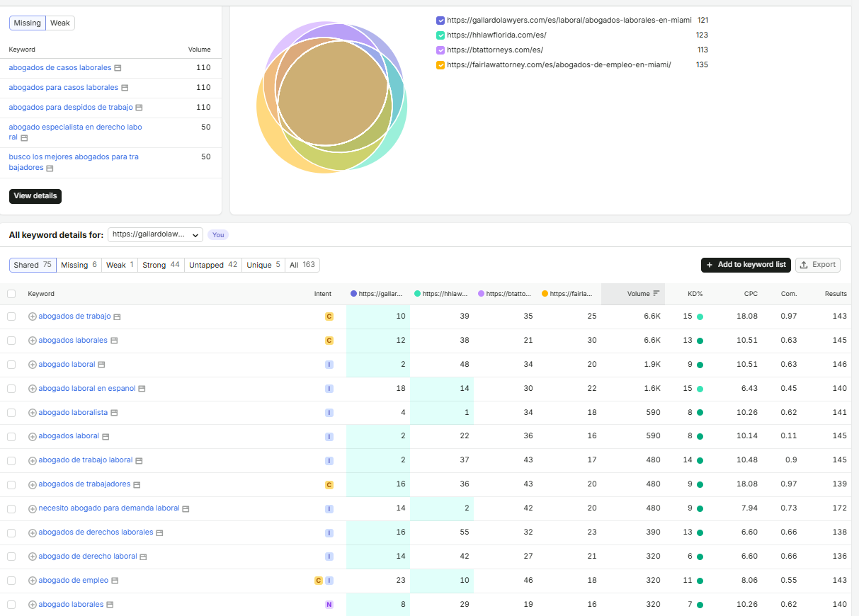Click Add to keyword list button
Image resolution: width=859 pixels, height=616 pixels.
[746, 265]
